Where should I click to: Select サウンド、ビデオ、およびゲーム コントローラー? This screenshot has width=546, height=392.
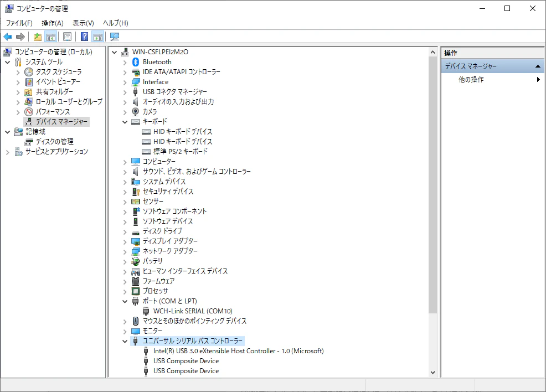(x=197, y=172)
